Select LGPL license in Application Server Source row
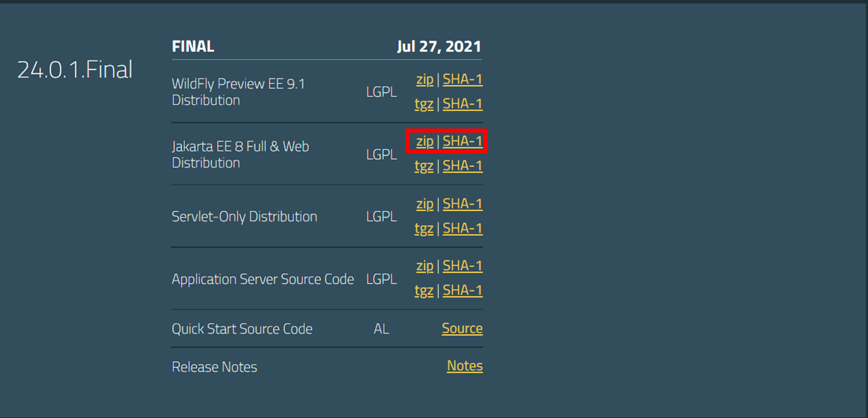 [x=381, y=279]
